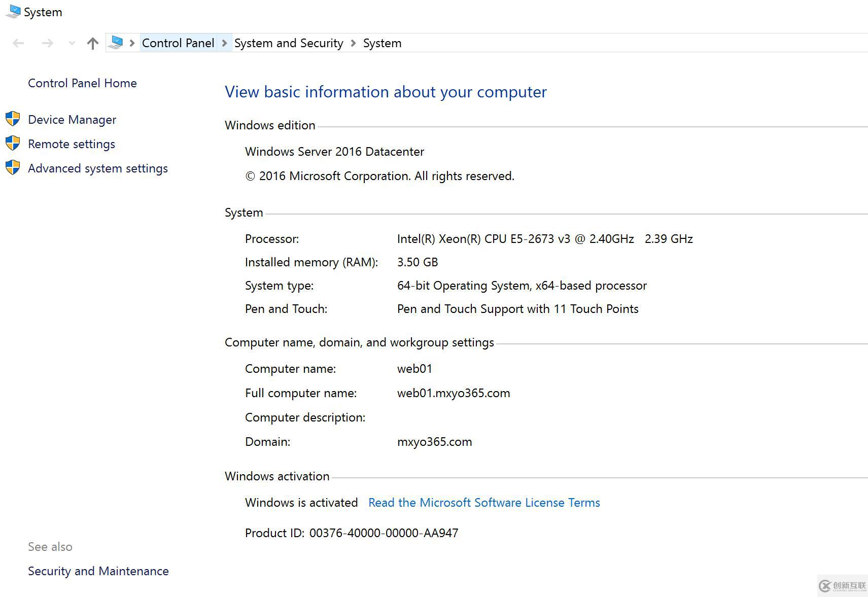868x597 pixels.
Task: Click 'Computer name, domain, and workgroup settings' header
Action: click(x=359, y=342)
